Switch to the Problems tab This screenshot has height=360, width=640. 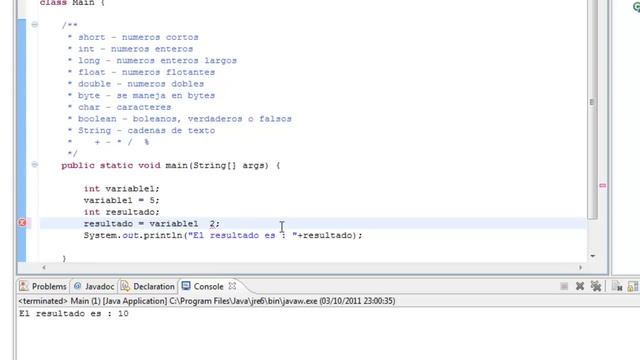[43, 287]
